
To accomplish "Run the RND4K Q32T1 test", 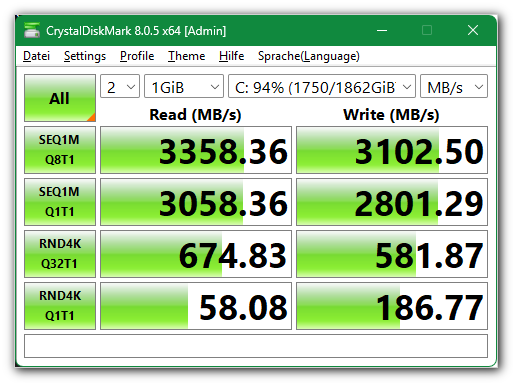I will [x=60, y=254].
